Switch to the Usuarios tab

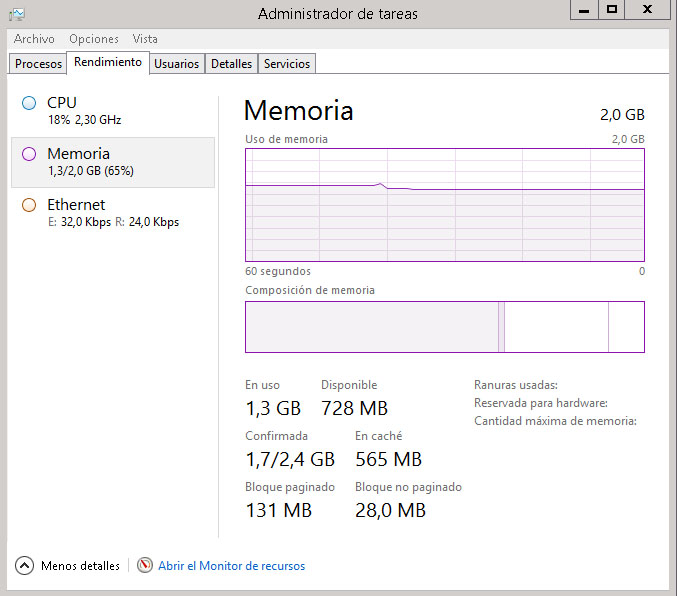coord(177,64)
